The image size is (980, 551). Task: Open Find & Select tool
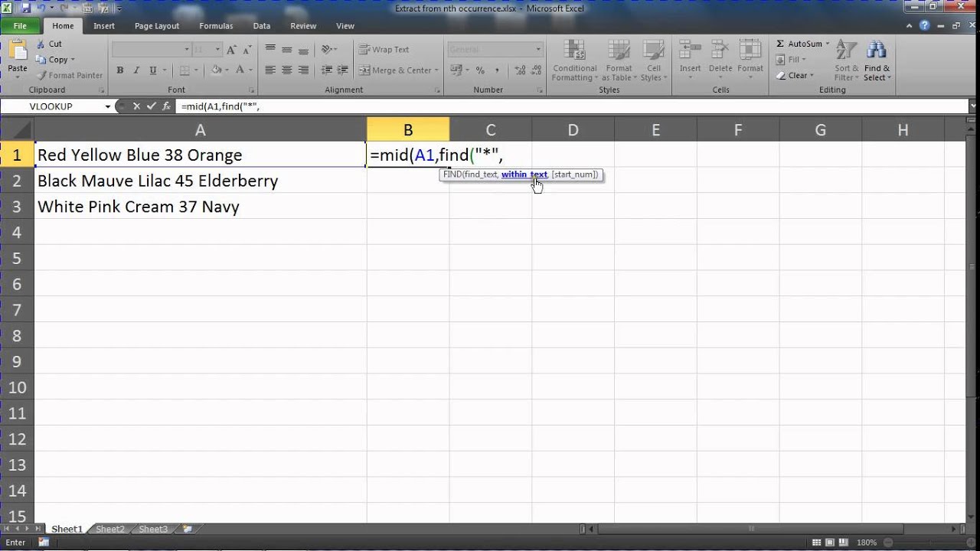point(877,60)
